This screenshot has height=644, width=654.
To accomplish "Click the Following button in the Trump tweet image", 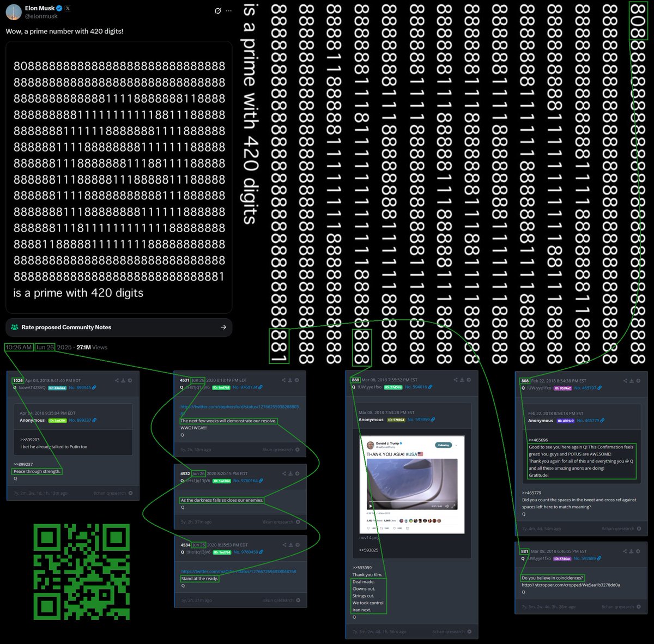I will [444, 445].
